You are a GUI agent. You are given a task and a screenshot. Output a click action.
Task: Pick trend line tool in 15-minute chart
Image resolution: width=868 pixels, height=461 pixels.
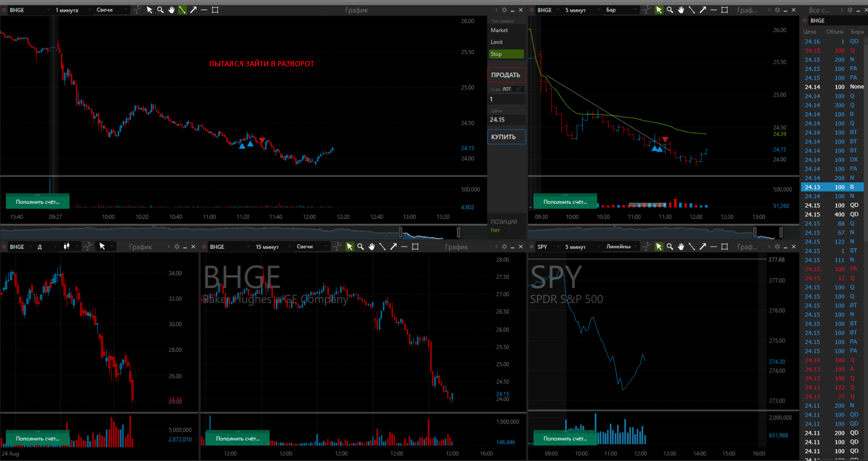pos(383,247)
